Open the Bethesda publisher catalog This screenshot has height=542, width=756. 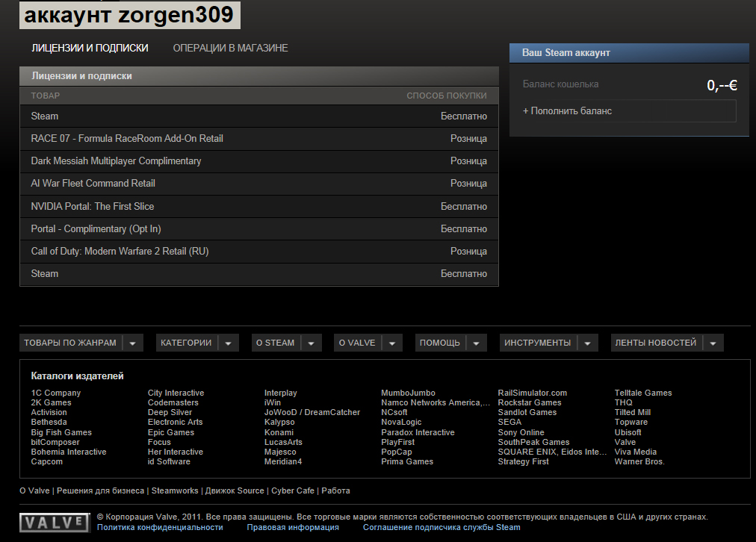[49, 422]
